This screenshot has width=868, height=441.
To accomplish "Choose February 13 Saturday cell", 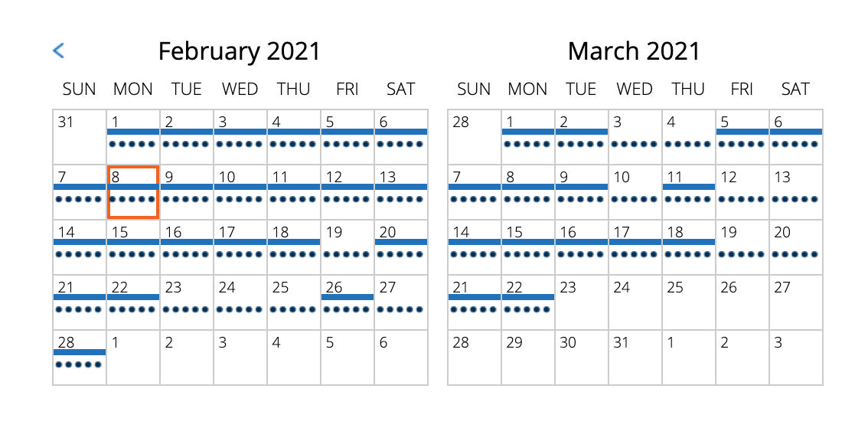I will (x=401, y=192).
